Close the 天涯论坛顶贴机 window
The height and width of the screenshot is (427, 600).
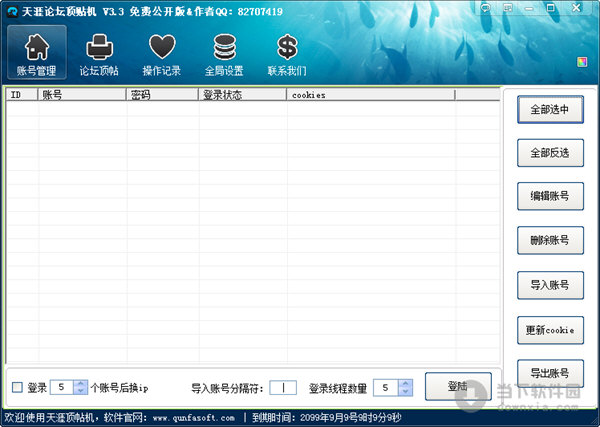tap(576, 8)
